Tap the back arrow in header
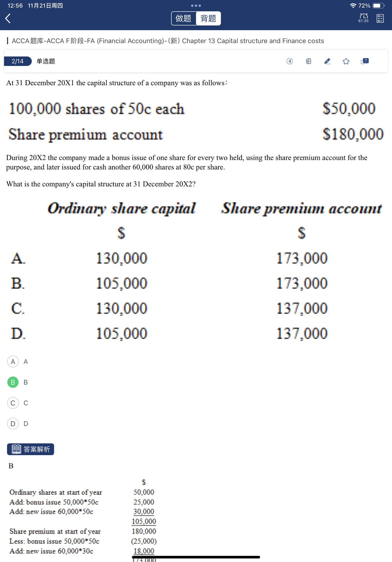 click(x=8, y=18)
